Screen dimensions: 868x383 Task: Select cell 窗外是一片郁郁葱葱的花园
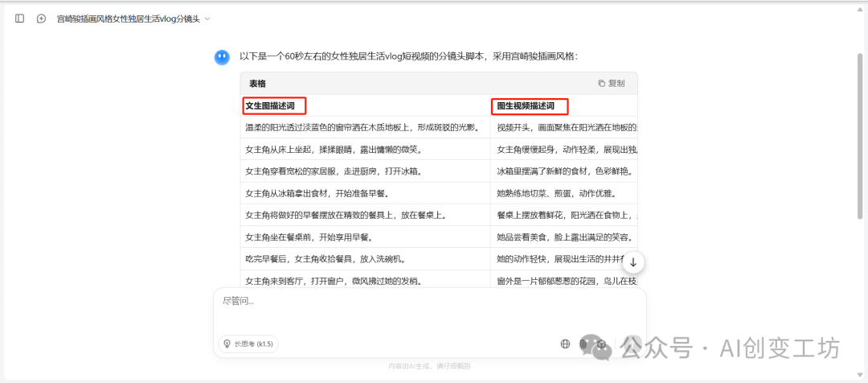[x=564, y=278]
